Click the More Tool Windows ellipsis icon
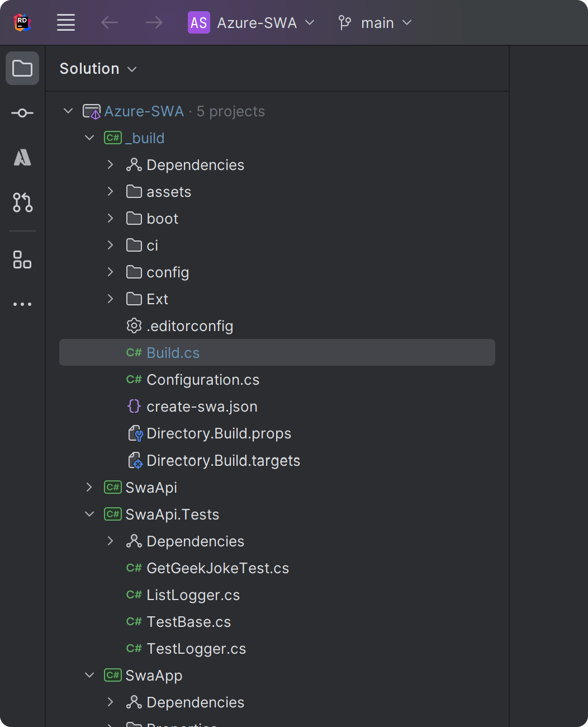 click(x=22, y=304)
